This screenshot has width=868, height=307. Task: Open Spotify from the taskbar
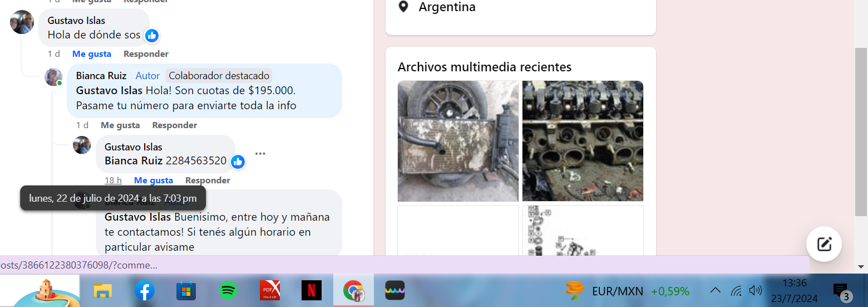coord(228,290)
